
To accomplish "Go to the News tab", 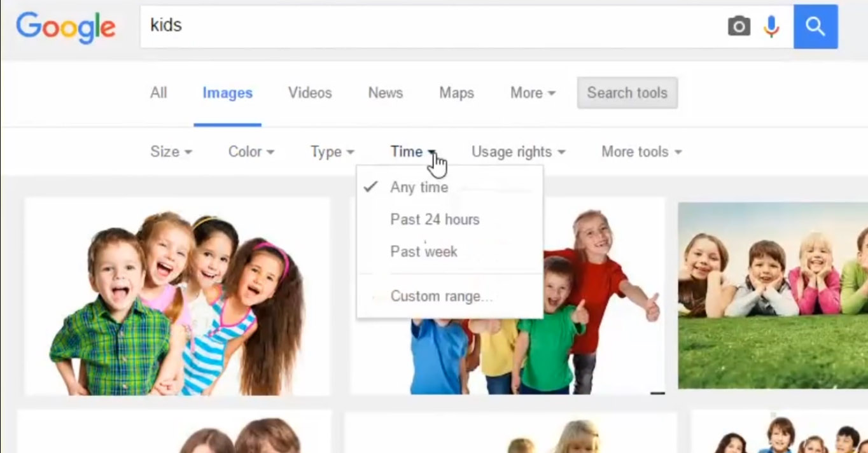I will (385, 93).
